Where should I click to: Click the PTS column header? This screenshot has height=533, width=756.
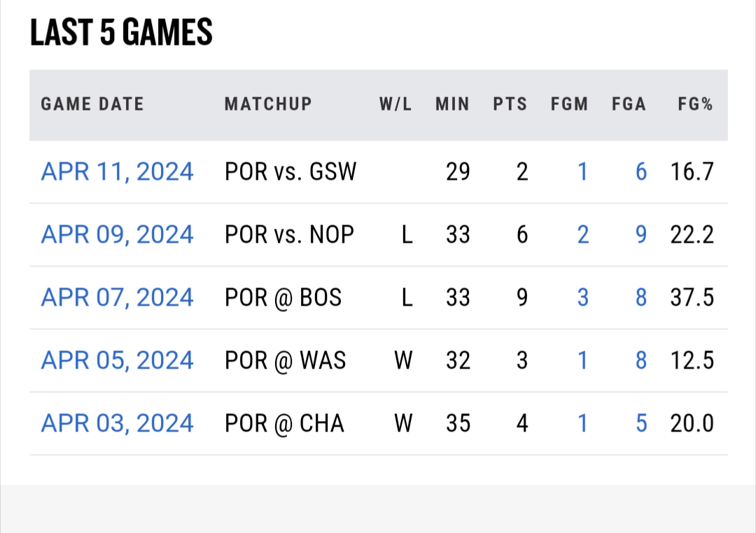point(510,105)
